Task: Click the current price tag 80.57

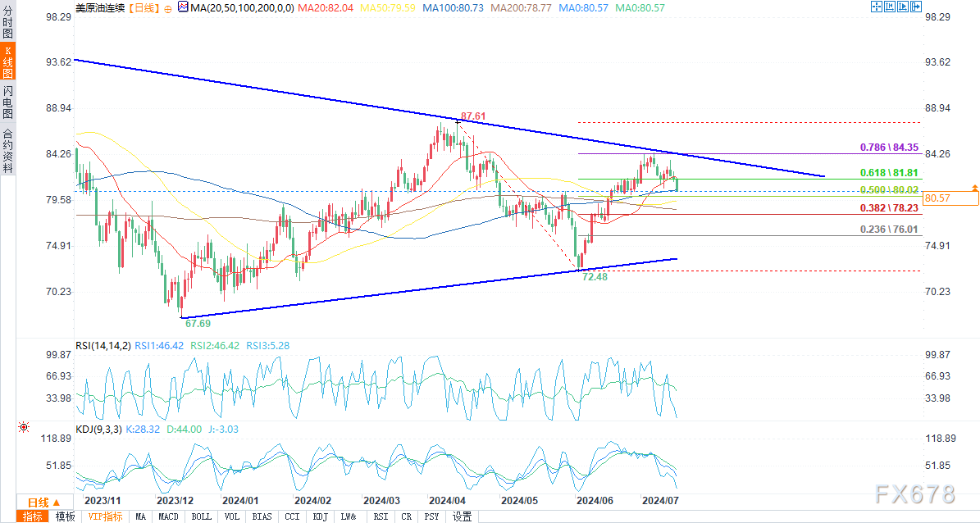Action: (x=950, y=198)
